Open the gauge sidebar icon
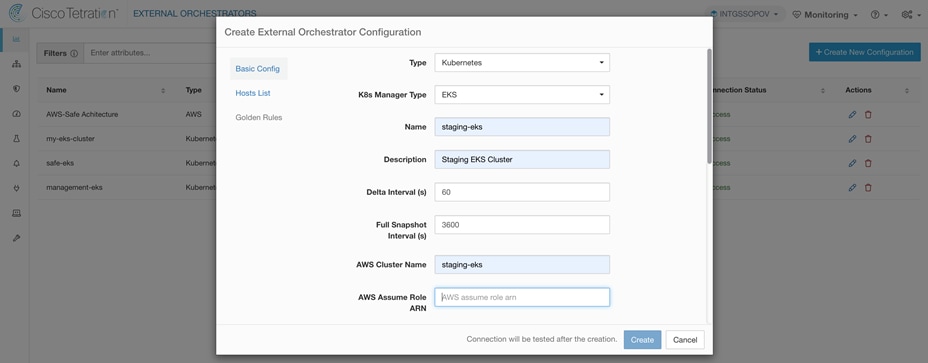 pos(17,113)
